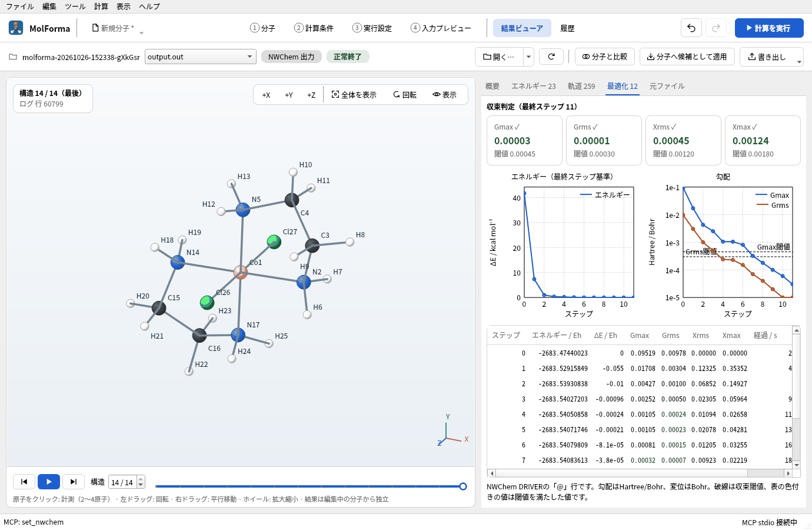Jump to last structure frame

74,482
